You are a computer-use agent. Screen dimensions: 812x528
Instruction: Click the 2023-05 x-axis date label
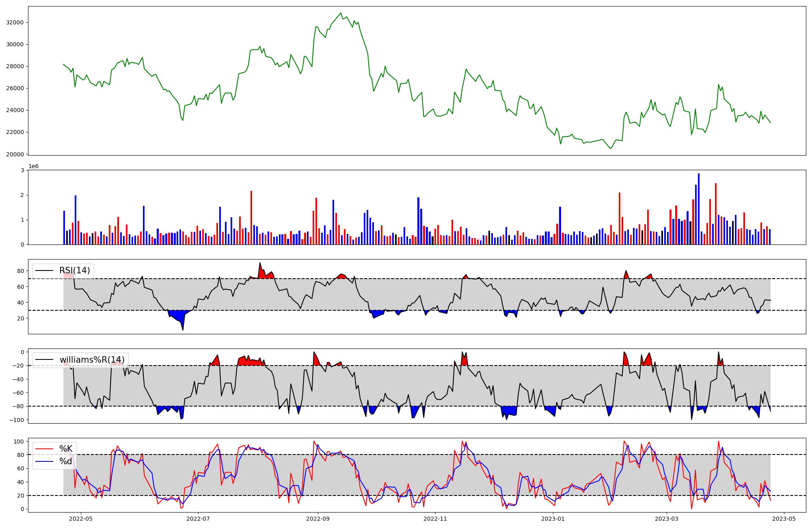pos(784,518)
